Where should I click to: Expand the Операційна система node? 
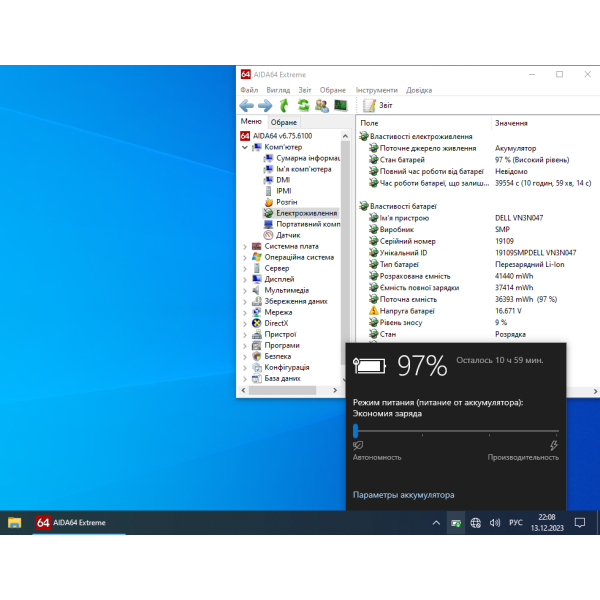(x=245, y=258)
